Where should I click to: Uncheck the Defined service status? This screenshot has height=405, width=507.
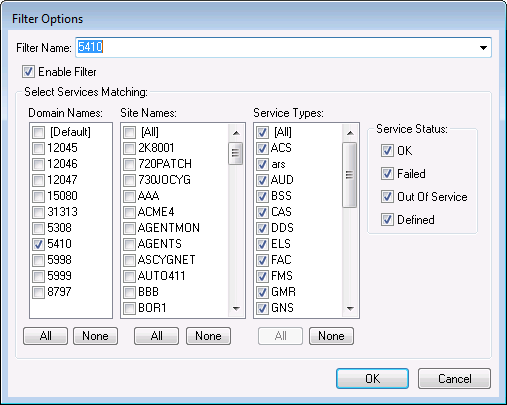387,220
